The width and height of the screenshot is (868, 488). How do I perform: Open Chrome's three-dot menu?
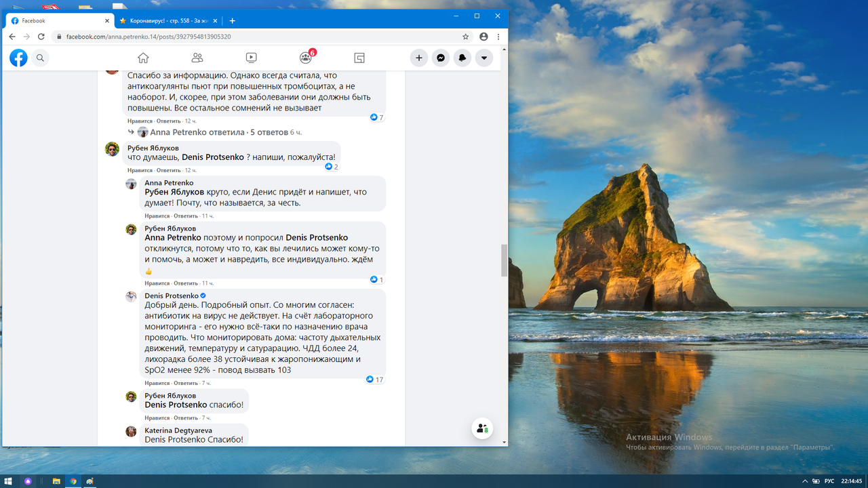[498, 37]
